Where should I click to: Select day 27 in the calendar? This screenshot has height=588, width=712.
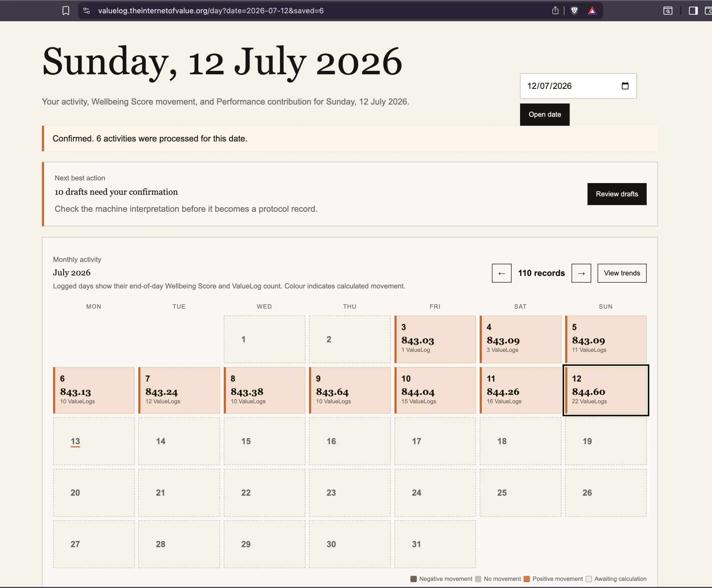[94, 544]
